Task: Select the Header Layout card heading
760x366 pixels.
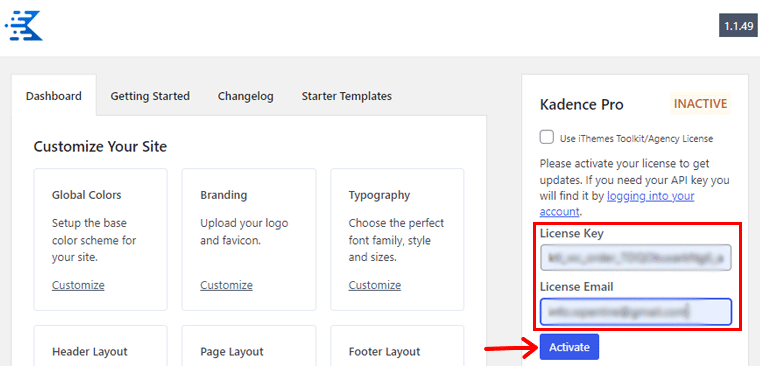Action: coord(90,351)
